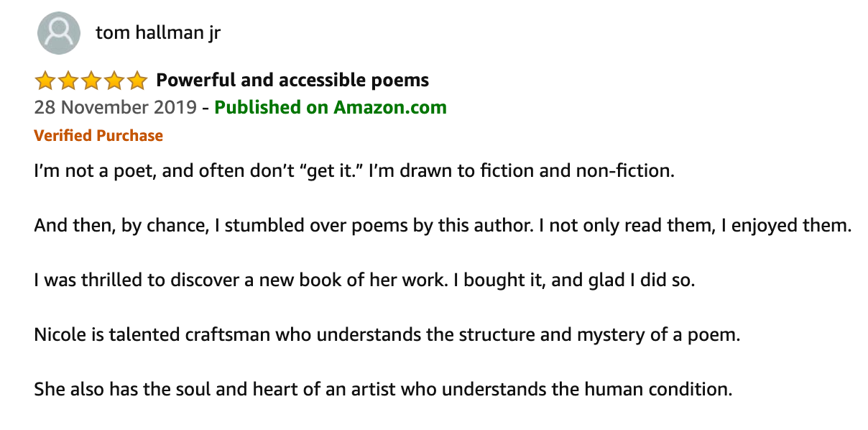Open review titled Powerful and accessible poems
This screenshot has width=868, height=430.
tap(292, 80)
